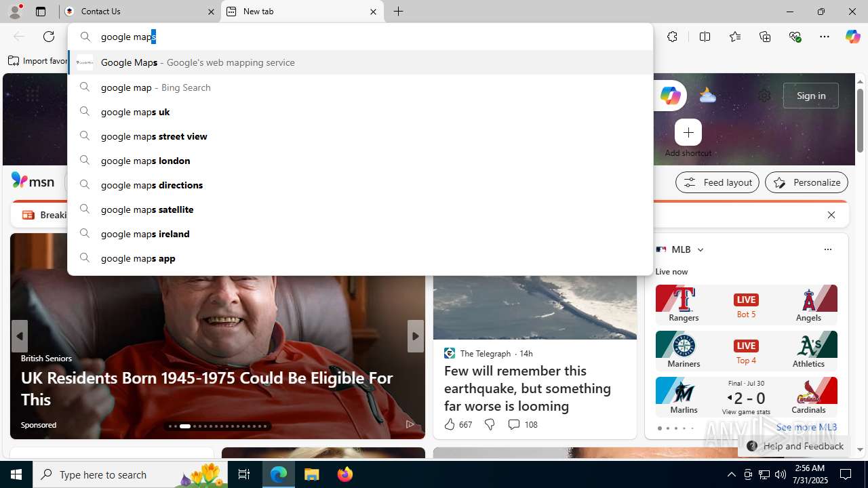Show hidden system tray icons
The width and height of the screenshot is (868, 488).
tap(731, 474)
